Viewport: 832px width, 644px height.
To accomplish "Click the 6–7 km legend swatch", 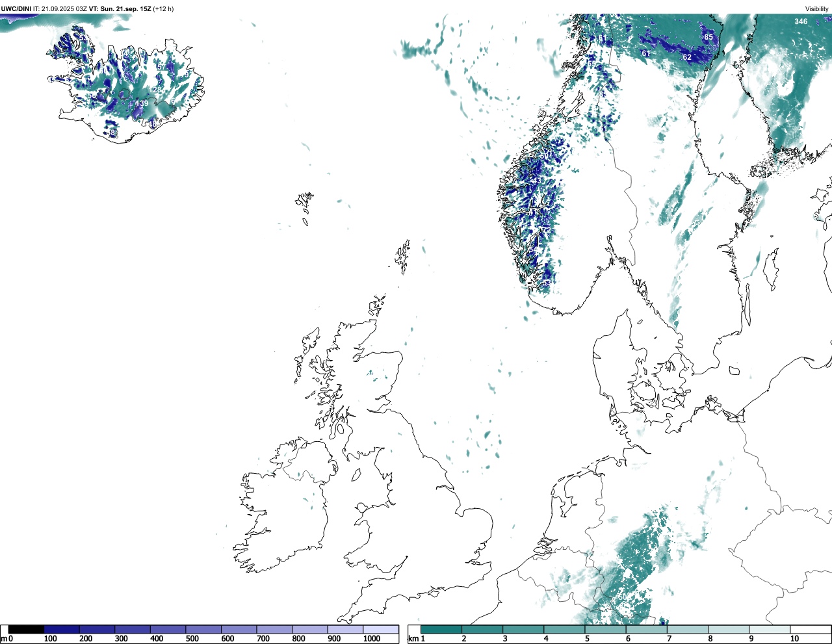I will [646, 629].
